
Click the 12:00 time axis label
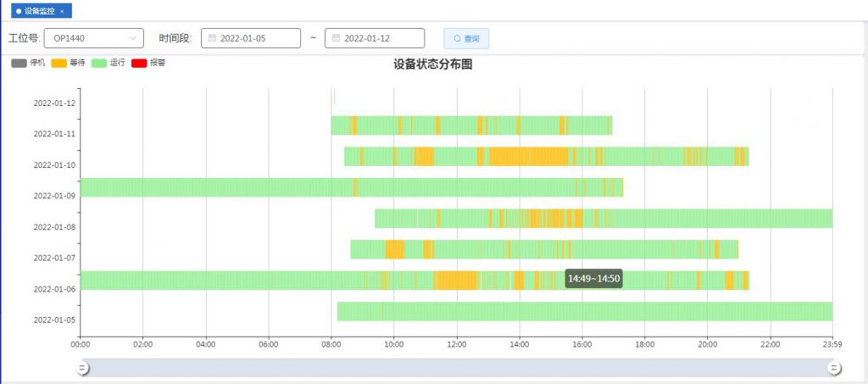coord(457,345)
